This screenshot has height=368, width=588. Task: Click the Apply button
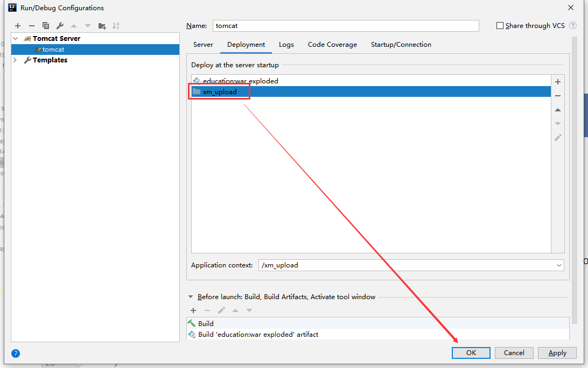(557, 353)
